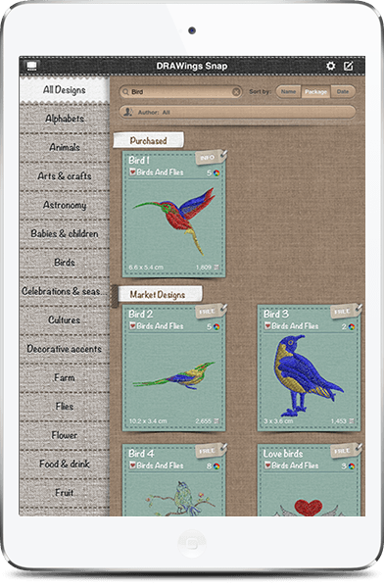384x588 pixels.
Task: Sort designs by Package
Action: click(x=315, y=92)
